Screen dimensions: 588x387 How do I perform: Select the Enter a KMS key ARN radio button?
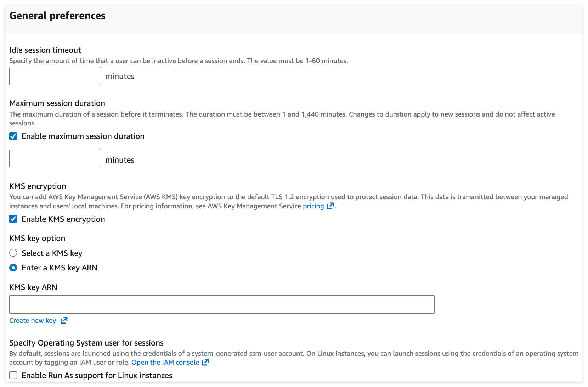click(13, 268)
